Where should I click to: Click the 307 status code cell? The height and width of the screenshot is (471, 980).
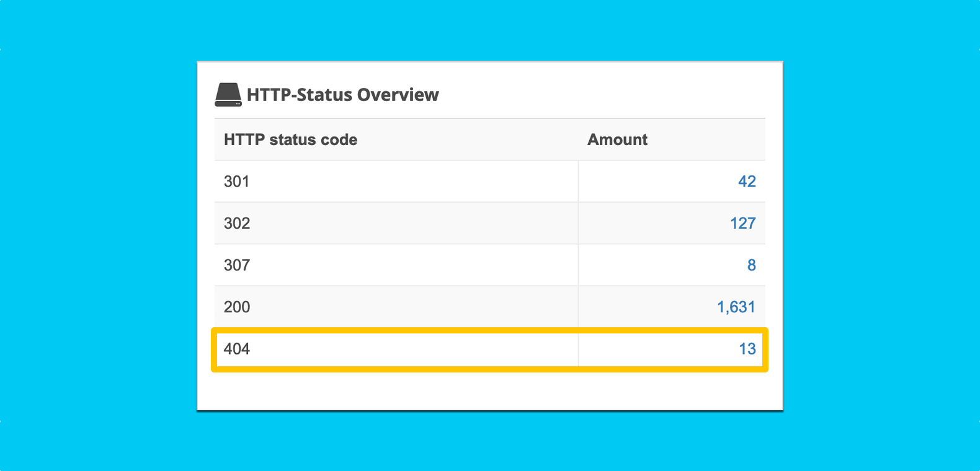(237, 265)
